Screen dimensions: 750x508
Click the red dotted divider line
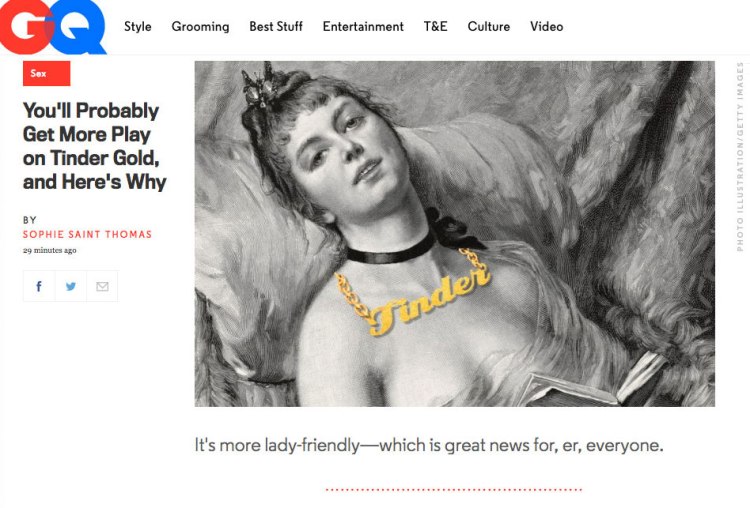point(453,489)
